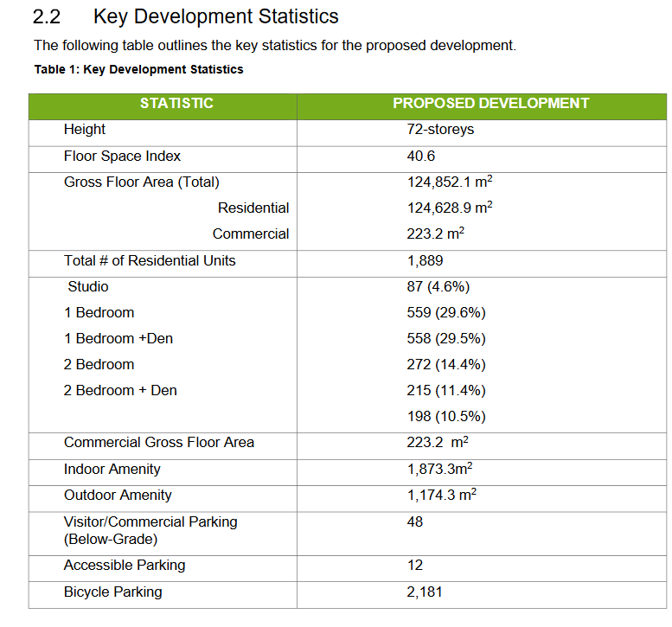Image resolution: width=672 pixels, height=627 pixels.
Task: Select the 40.6 floor space index value
Action: [x=420, y=157]
